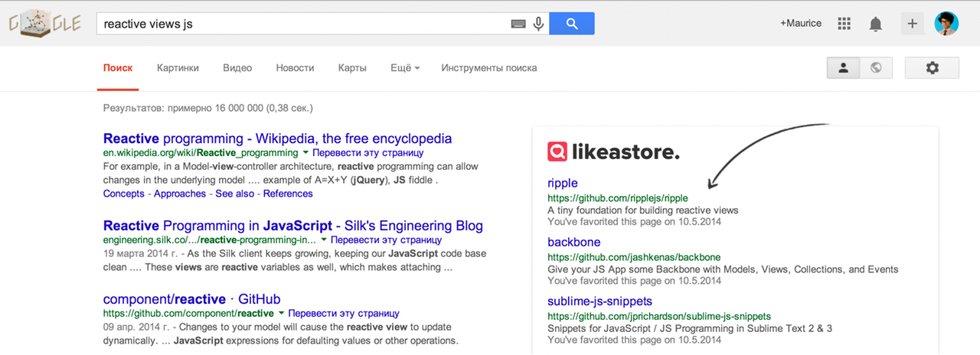This screenshot has width=980, height=355.
Task: Switch to personal results view
Action: (843, 67)
